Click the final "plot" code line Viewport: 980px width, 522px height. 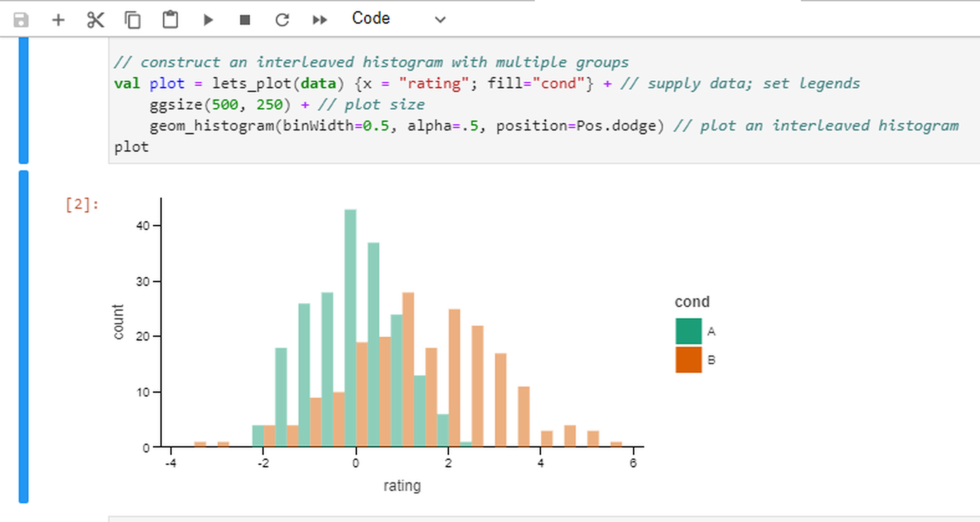click(x=131, y=147)
